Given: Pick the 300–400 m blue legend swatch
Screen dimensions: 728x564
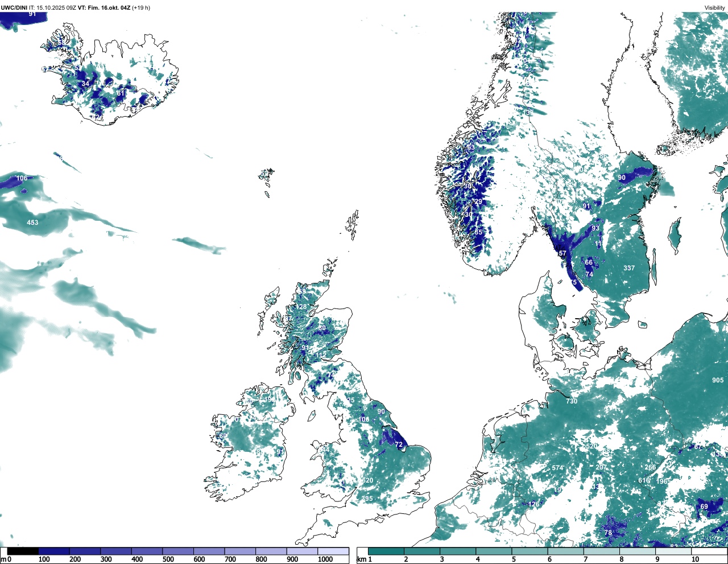Looking at the screenshot, I should (x=116, y=551).
